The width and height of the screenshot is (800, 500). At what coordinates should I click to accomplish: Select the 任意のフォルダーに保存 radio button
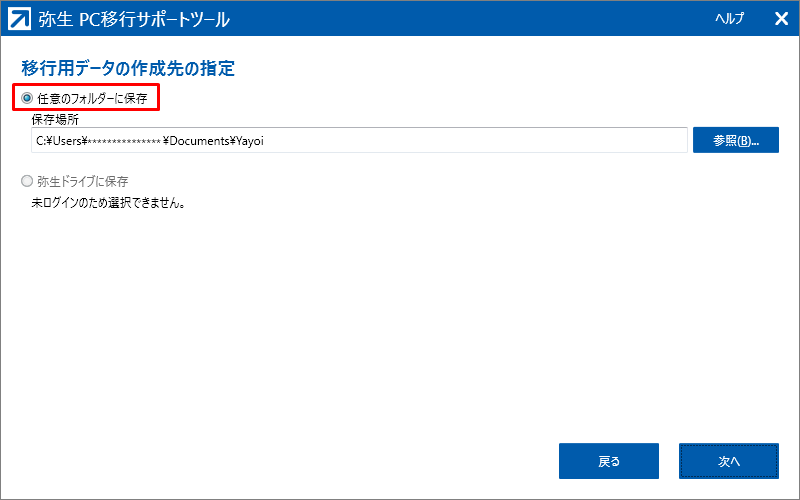coord(27,99)
